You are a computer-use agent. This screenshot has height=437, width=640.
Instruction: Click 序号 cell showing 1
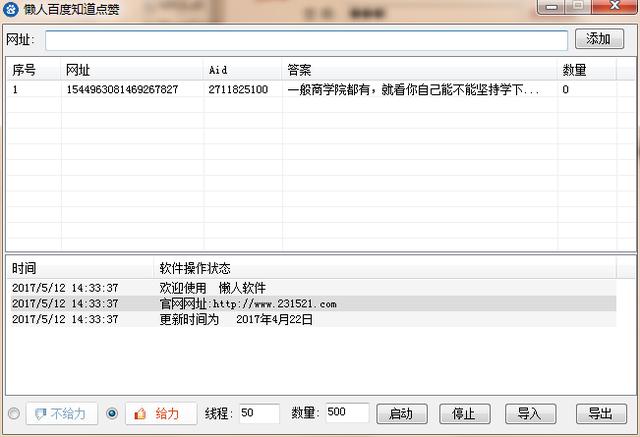[15, 89]
